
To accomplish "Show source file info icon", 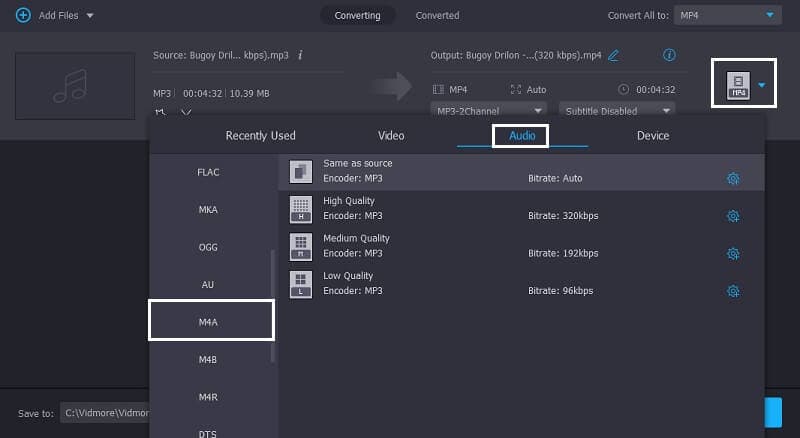I will [x=300, y=55].
